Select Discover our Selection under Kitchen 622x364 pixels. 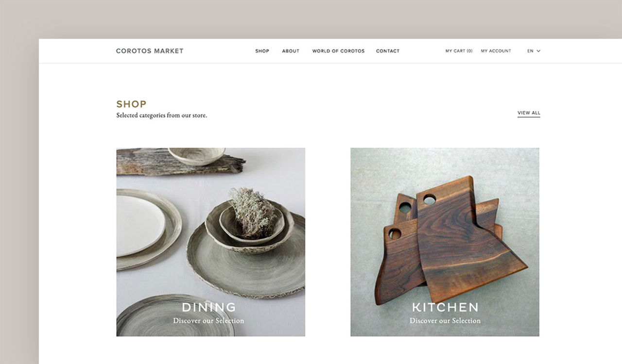point(445,321)
